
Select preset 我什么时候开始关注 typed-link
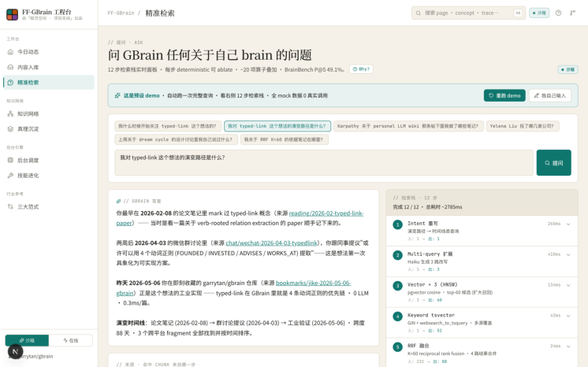[167, 126]
